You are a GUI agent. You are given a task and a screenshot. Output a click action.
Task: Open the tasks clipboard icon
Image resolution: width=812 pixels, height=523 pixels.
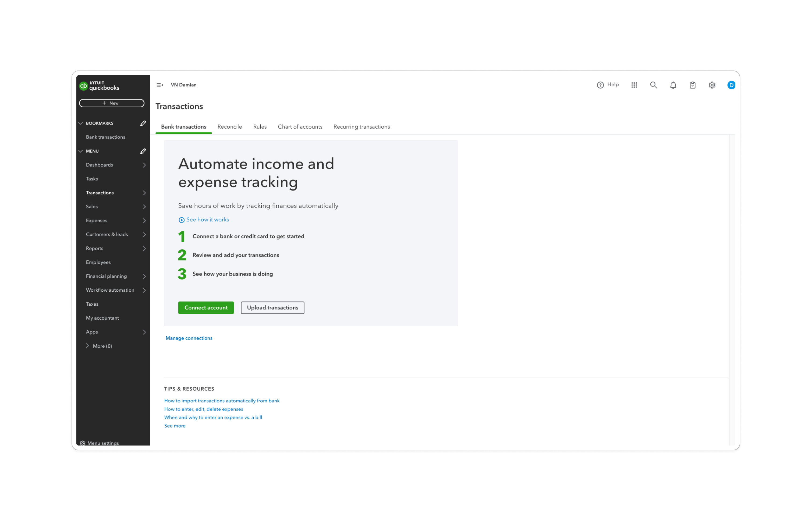692,85
